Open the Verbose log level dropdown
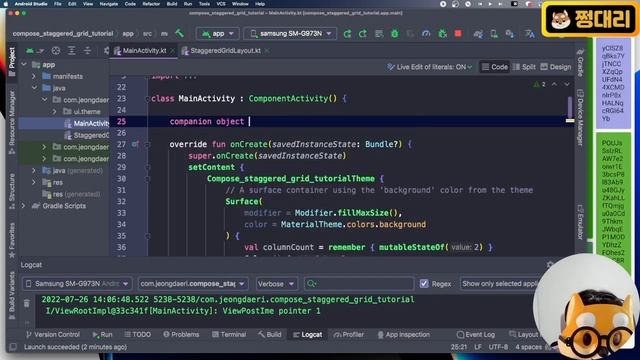The height and width of the screenshot is (360, 640). [276, 283]
